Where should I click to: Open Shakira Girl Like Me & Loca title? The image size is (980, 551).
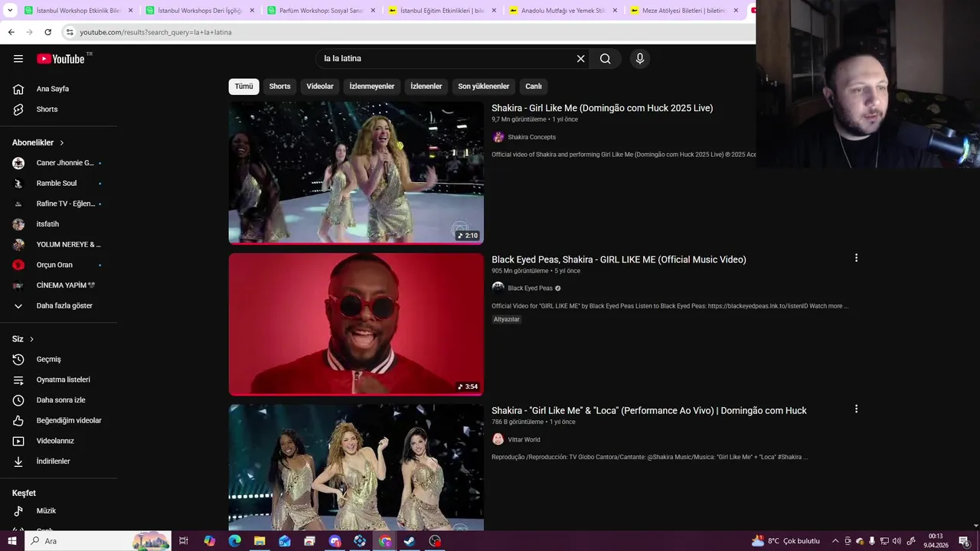[649, 411]
